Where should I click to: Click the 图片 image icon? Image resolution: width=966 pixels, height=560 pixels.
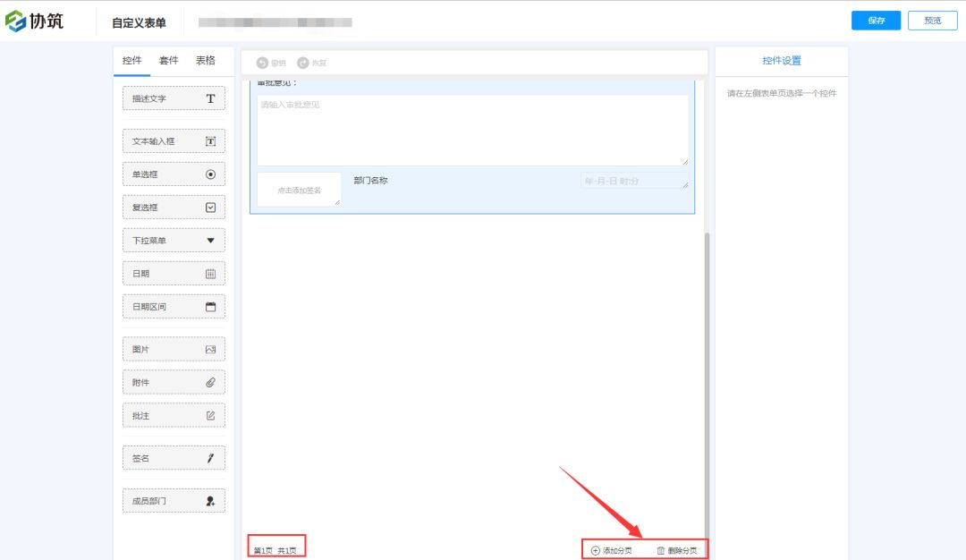click(x=211, y=349)
